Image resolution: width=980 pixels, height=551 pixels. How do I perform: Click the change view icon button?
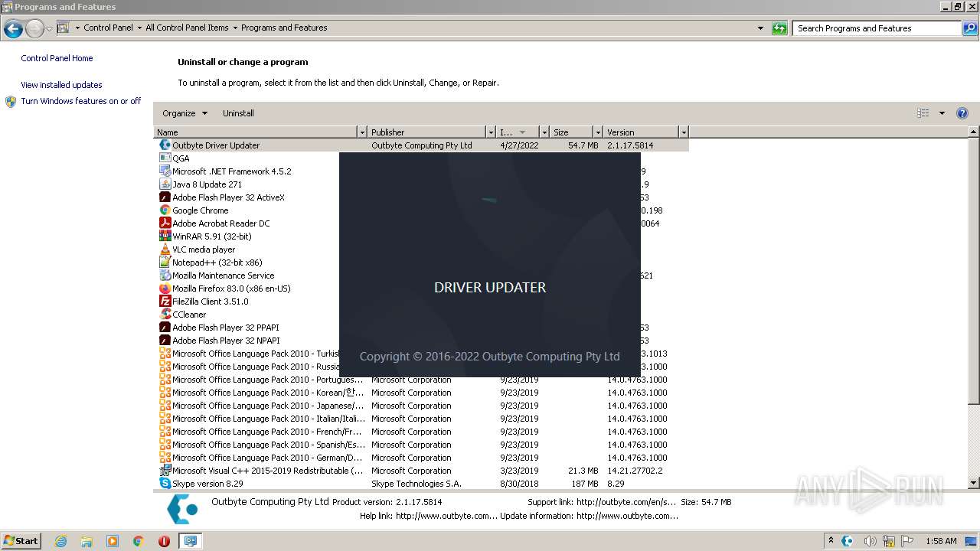point(923,113)
